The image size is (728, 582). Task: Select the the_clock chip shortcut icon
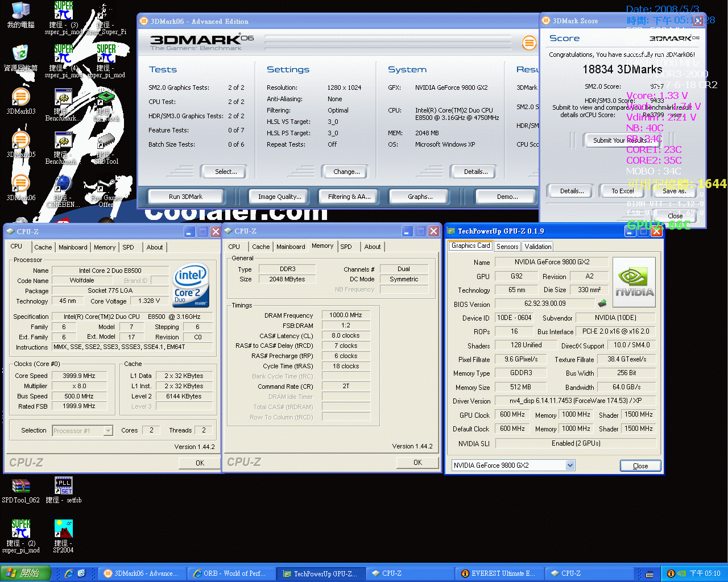[106, 97]
